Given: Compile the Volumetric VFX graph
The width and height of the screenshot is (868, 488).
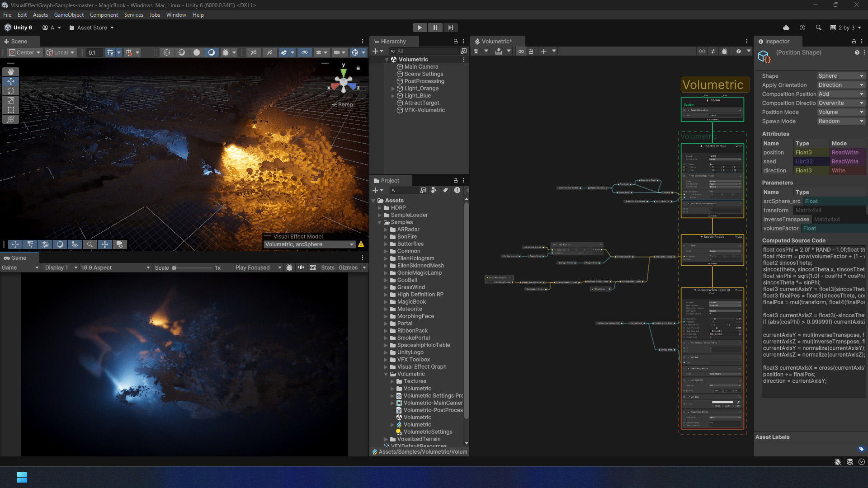Looking at the screenshot, I should pos(499,52).
